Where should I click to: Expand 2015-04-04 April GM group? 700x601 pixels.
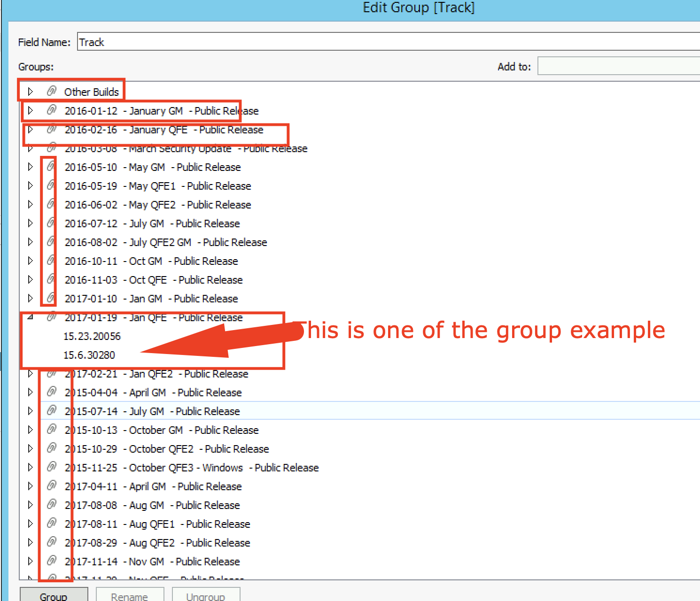[x=31, y=392]
